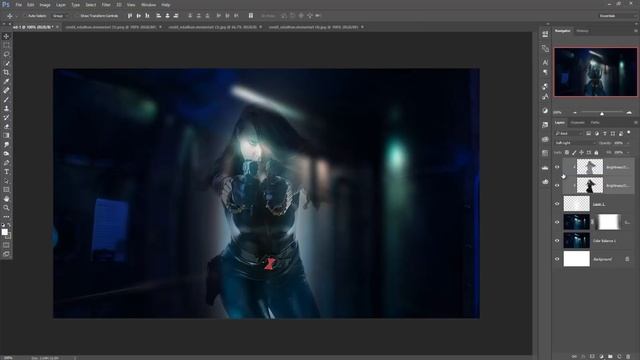
Task: Open the Filter menu
Action: (x=106, y=5)
